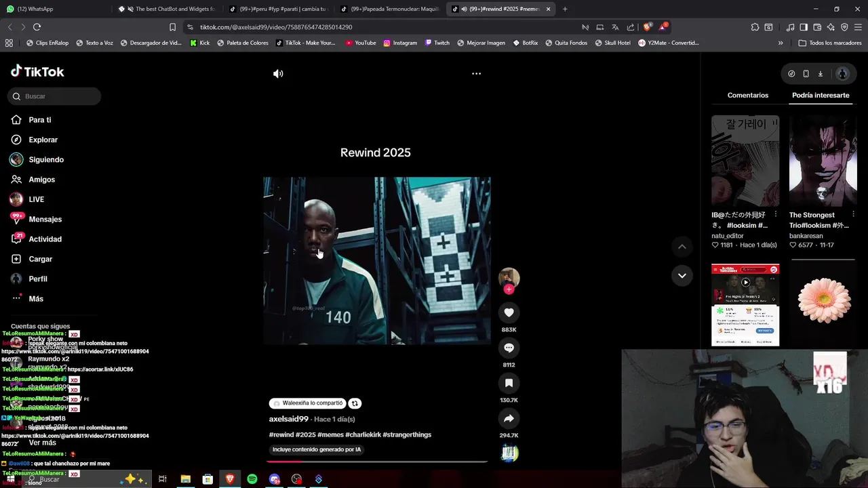The image size is (868, 488).
Task: Open the #charliekirk hashtag
Action: tap(363, 434)
